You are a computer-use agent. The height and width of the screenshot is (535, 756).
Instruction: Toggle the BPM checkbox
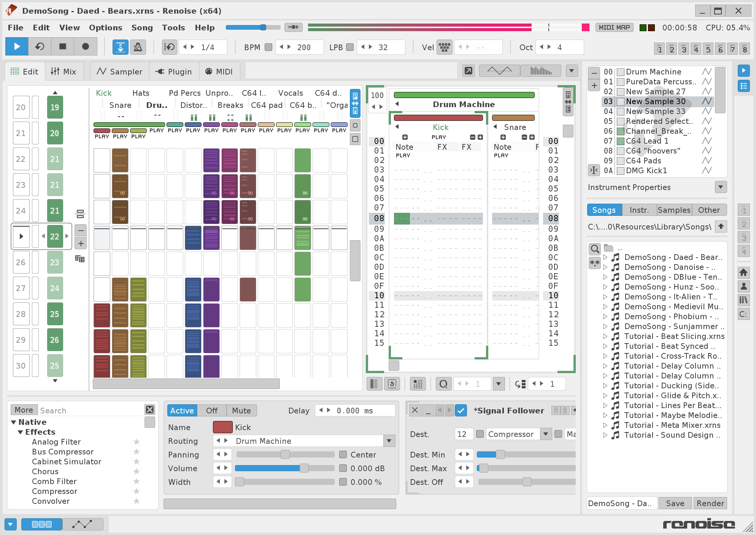[268, 47]
